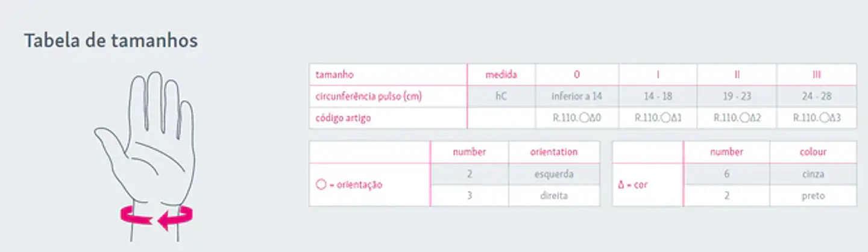Select the '14 - 18' circumference cell
Image resolution: width=868 pixels, height=252 pixels.
[x=658, y=96]
